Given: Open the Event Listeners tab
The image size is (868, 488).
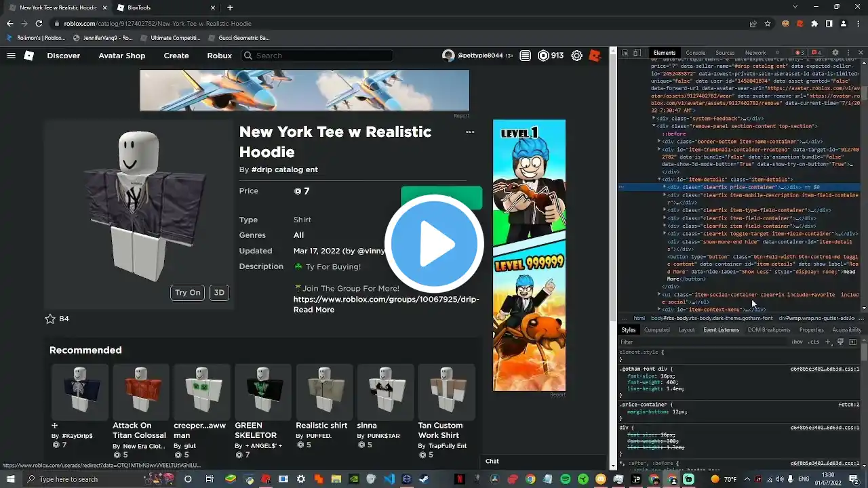Looking at the screenshot, I should (721, 330).
